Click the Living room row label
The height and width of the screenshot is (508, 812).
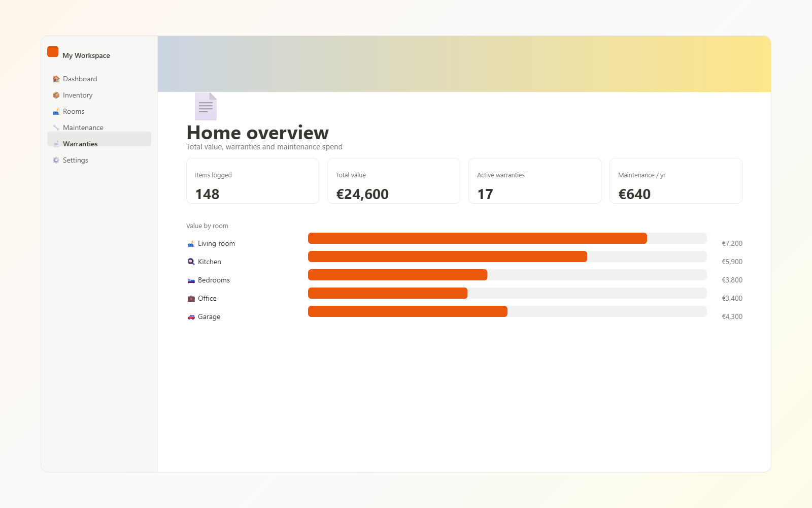click(x=217, y=243)
